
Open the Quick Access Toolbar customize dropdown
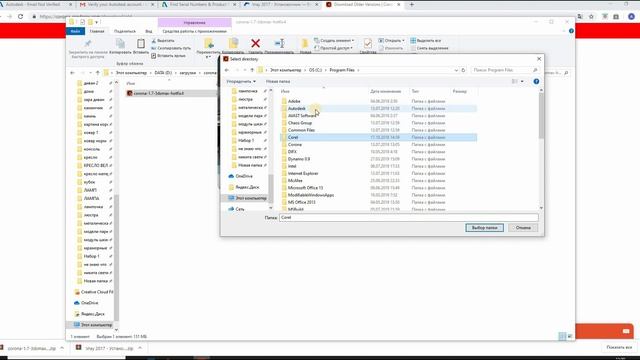[97, 22]
